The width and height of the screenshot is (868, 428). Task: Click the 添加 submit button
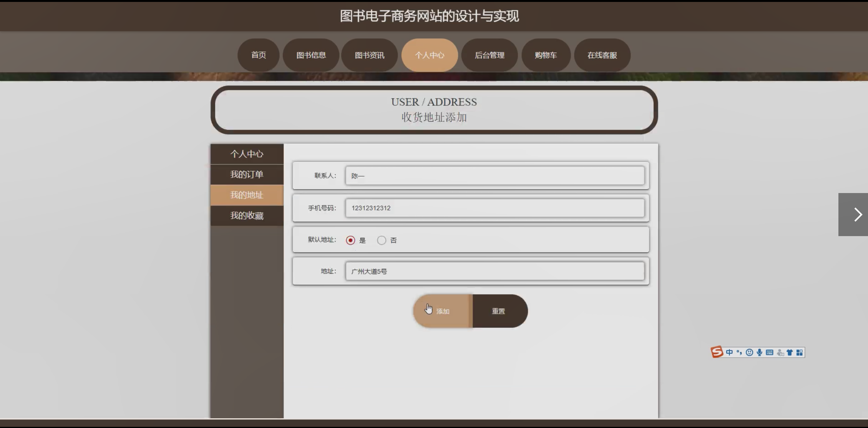443,311
